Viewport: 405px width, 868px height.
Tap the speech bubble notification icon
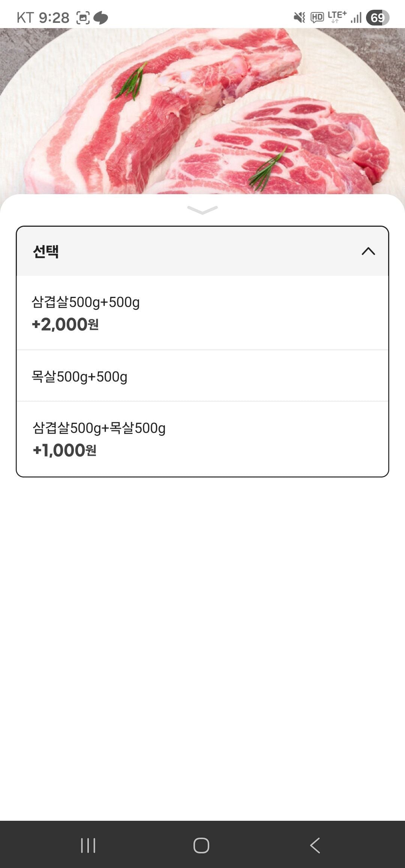pos(101,18)
